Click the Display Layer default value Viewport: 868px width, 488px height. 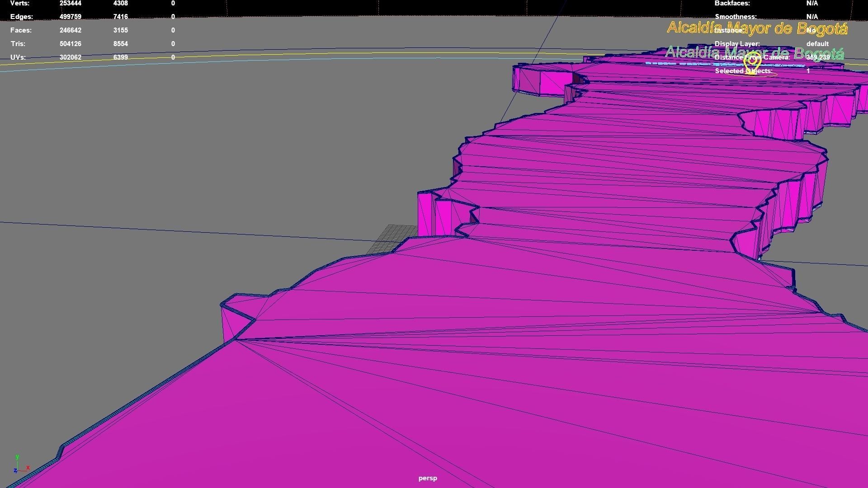(x=817, y=44)
